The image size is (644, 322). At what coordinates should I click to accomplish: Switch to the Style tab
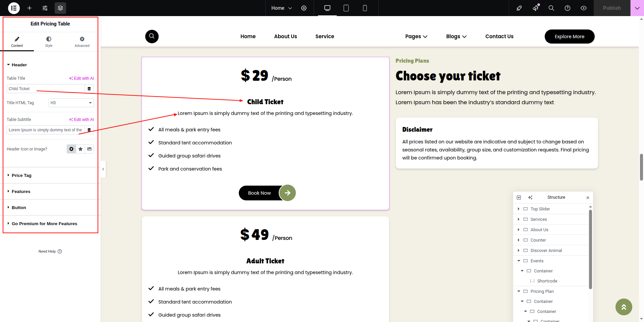click(x=49, y=42)
